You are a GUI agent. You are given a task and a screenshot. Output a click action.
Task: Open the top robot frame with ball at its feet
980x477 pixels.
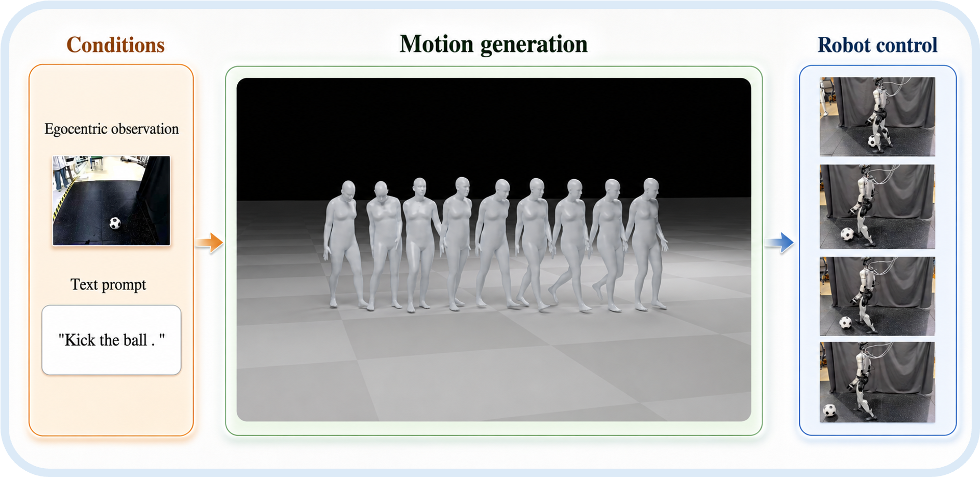(x=877, y=116)
